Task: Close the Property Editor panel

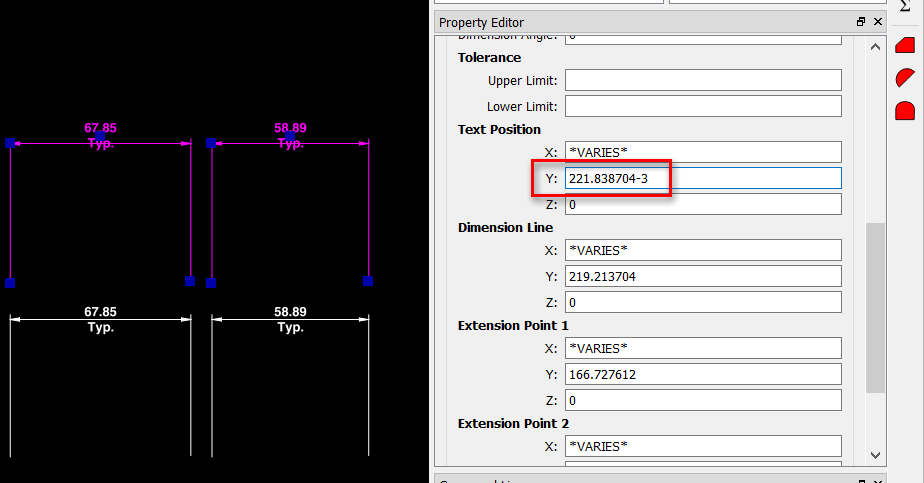Action: tap(878, 22)
